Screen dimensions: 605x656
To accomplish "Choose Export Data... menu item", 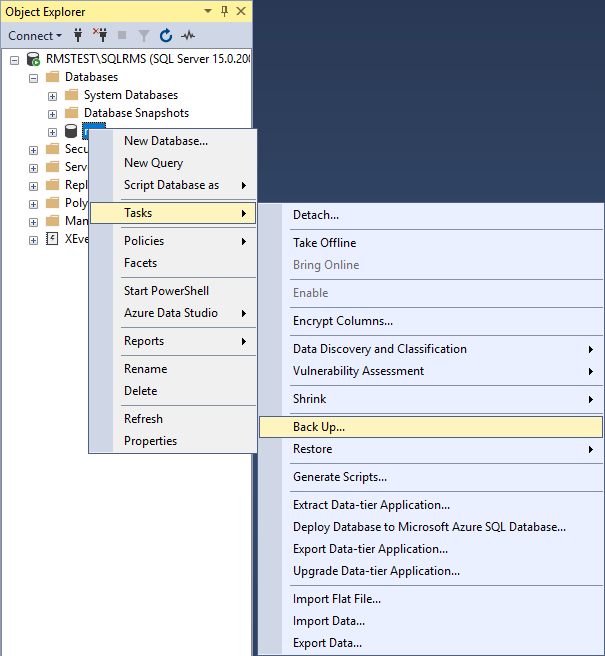I will coord(431,643).
